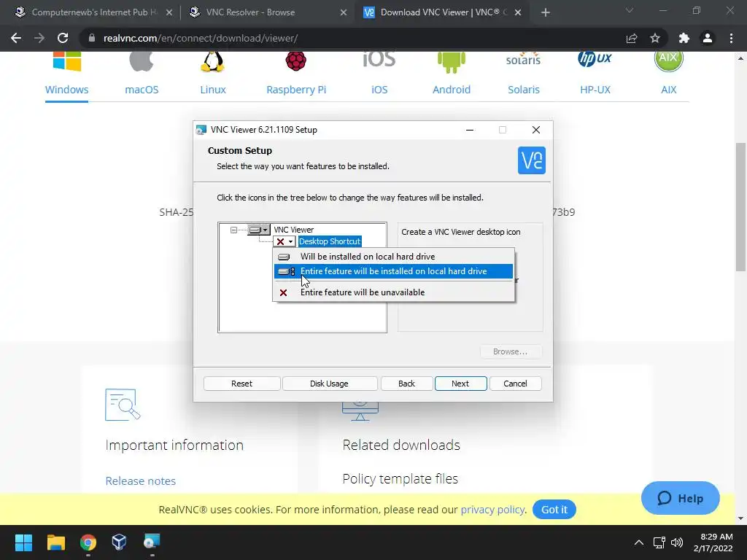The width and height of the screenshot is (747, 560).
Task: Select the Android robot icon
Action: pos(451,63)
